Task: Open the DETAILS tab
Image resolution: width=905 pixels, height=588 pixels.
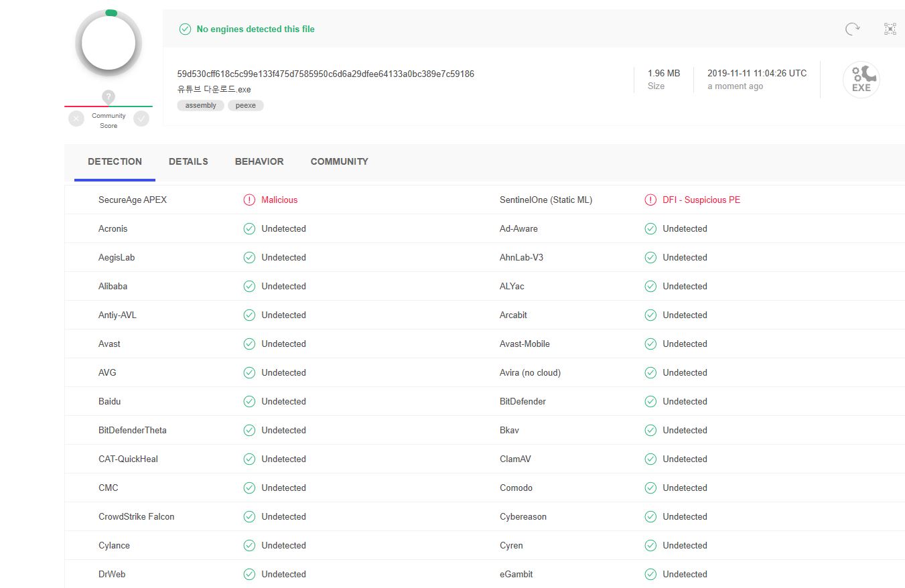Action: tap(188, 161)
